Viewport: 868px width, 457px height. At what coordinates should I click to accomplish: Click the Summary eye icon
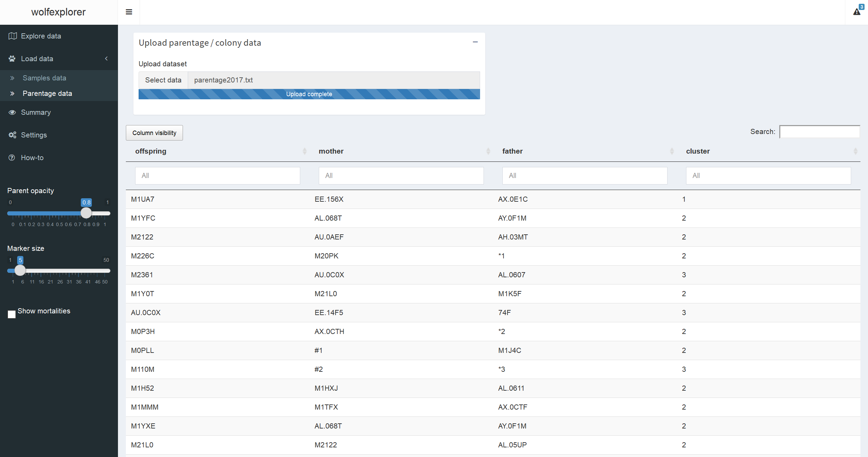(12, 112)
